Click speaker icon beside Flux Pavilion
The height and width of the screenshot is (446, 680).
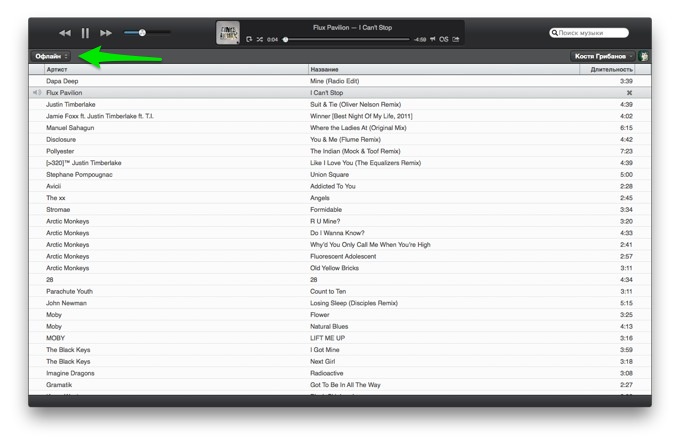pyautogui.click(x=37, y=93)
